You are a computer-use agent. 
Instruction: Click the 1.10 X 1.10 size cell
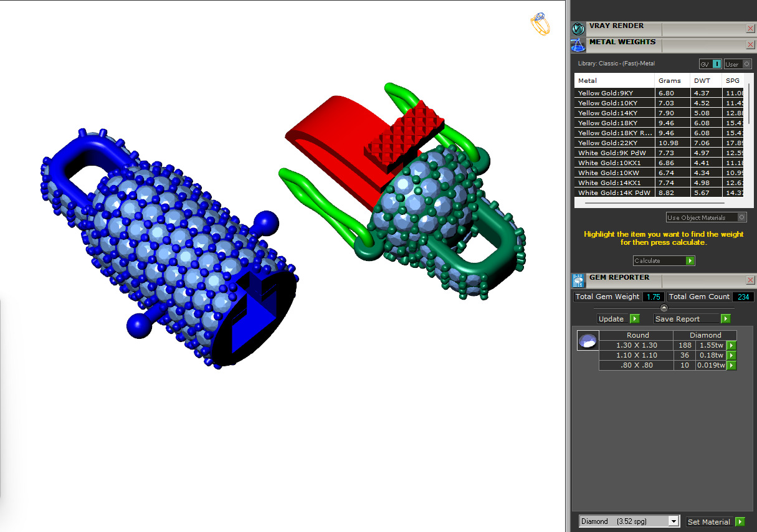click(x=637, y=355)
